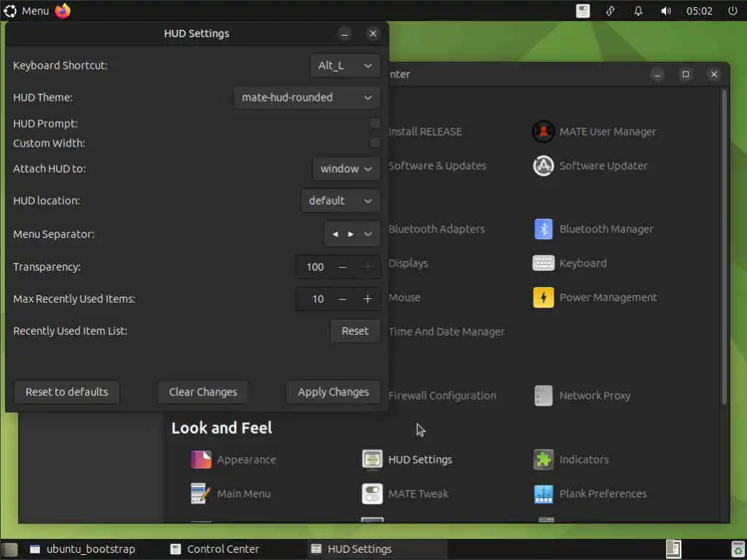Open Software & Updates in Control Center

coord(438,166)
